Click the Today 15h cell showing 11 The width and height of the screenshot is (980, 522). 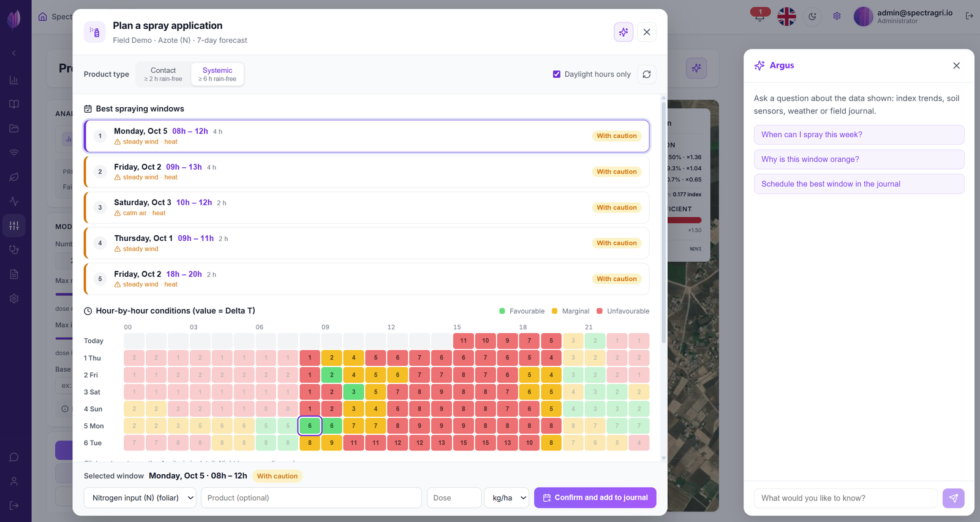[x=464, y=341]
